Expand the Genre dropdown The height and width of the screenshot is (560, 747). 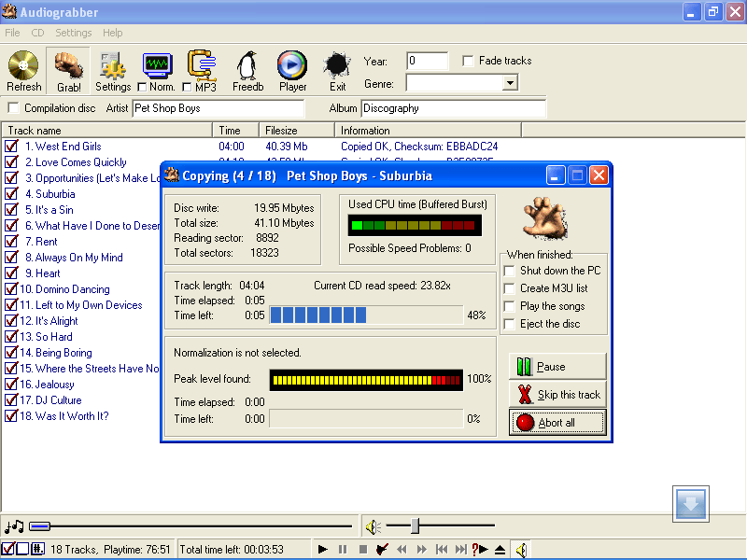coord(509,83)
